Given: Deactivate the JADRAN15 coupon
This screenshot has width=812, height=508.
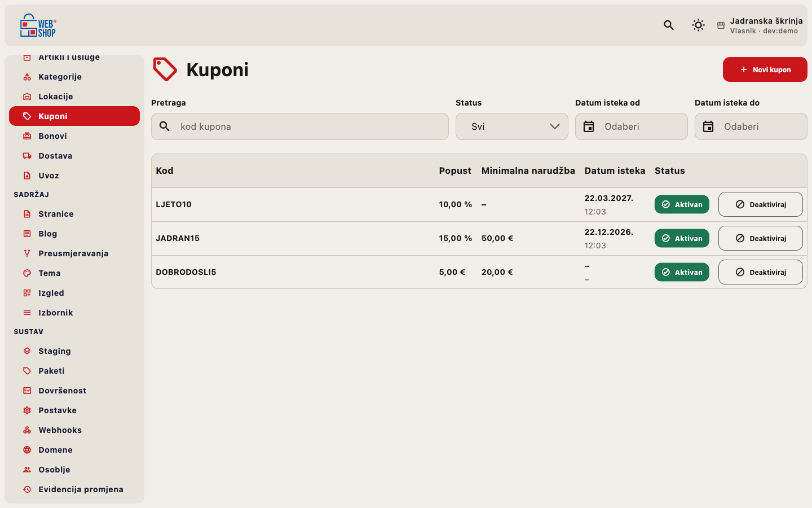Looking at the screenshot, I should 761,238.
